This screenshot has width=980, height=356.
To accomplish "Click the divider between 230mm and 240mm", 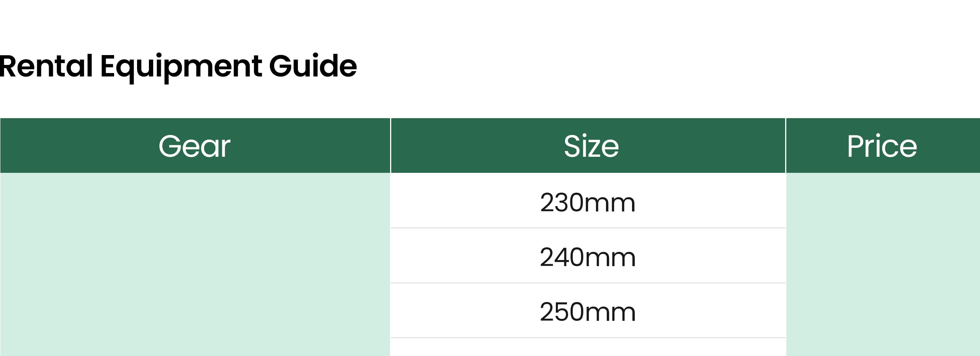I will 588,228.
